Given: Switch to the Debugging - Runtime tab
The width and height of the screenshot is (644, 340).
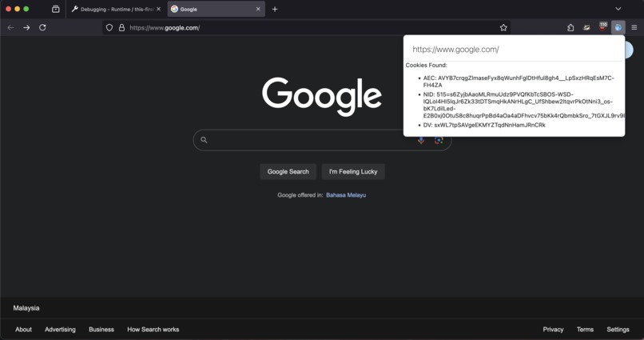Looking at the screenshot, I should point(116,9).
